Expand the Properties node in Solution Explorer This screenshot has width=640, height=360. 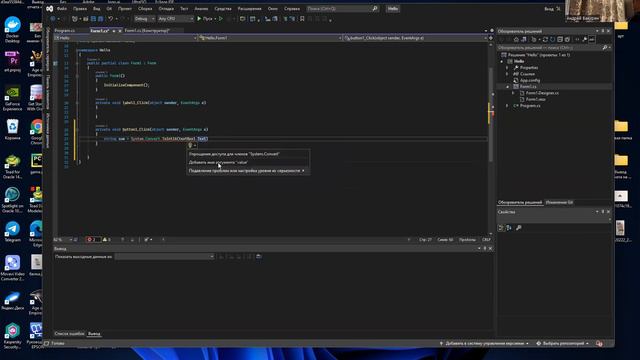pyautogui.click(x=507, y=68)
